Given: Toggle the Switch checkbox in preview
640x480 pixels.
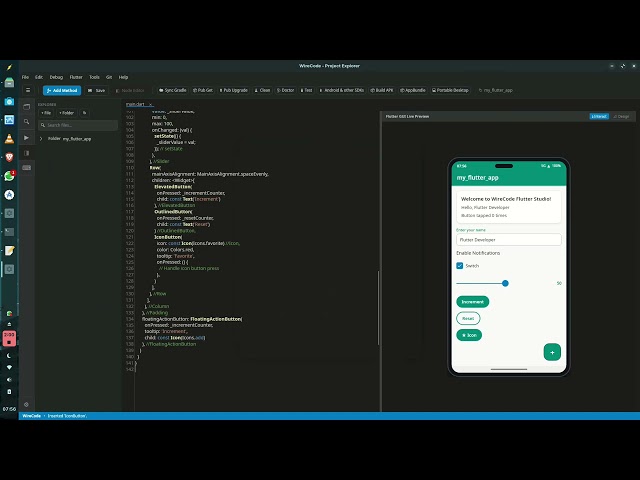Looking at the screenshot, I should coord(460,266).
